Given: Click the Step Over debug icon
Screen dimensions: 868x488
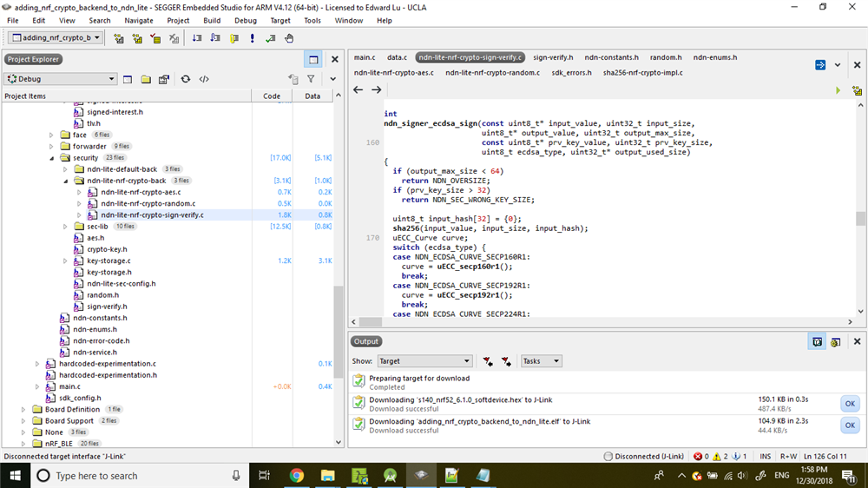Looking at the screenshot, I should click(215, 38).
